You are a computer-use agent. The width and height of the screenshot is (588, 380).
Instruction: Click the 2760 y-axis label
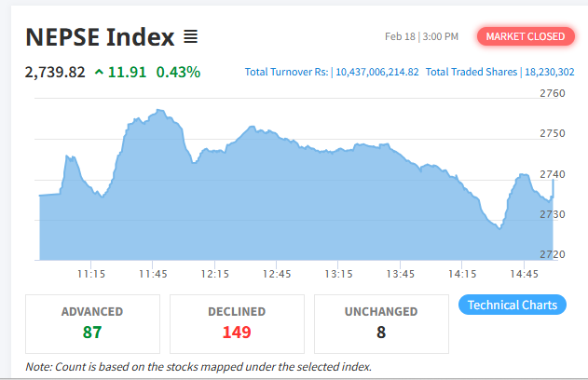[553, 93]
